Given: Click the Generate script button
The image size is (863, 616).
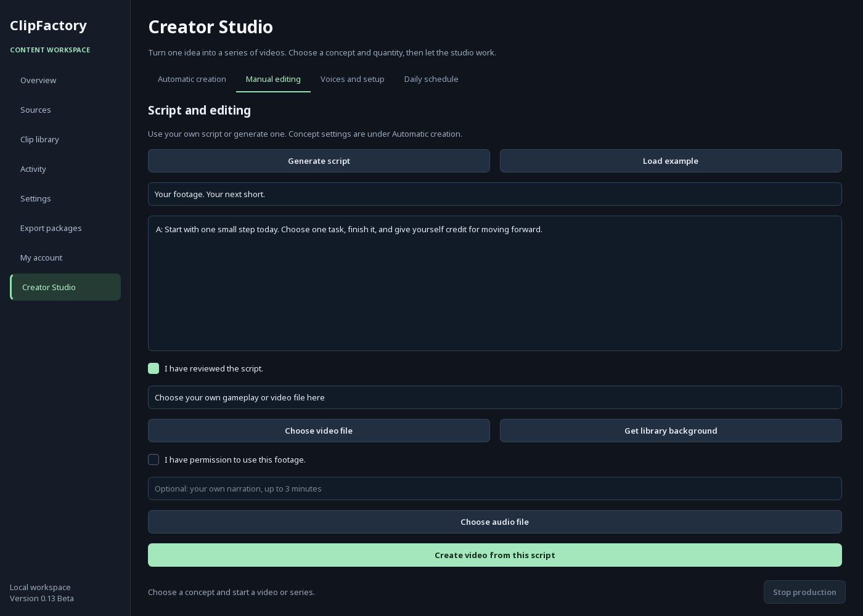Looking at the screenshot, I should 319,161.
